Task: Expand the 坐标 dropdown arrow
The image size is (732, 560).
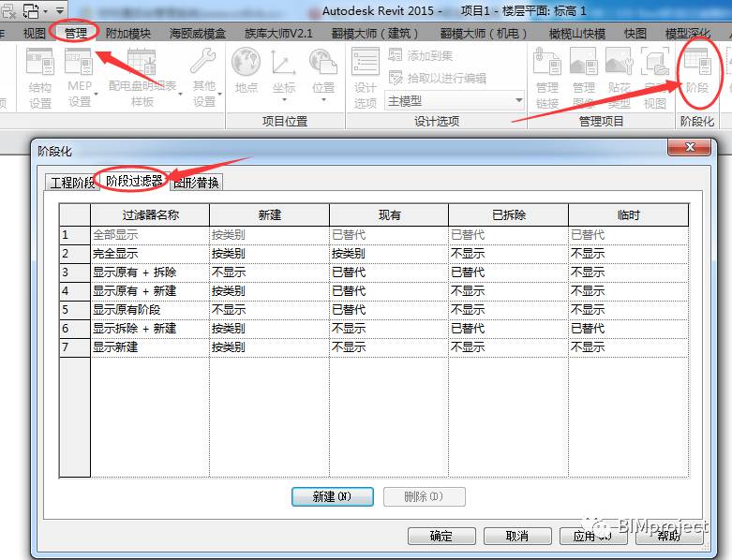Action: point(284,100)
